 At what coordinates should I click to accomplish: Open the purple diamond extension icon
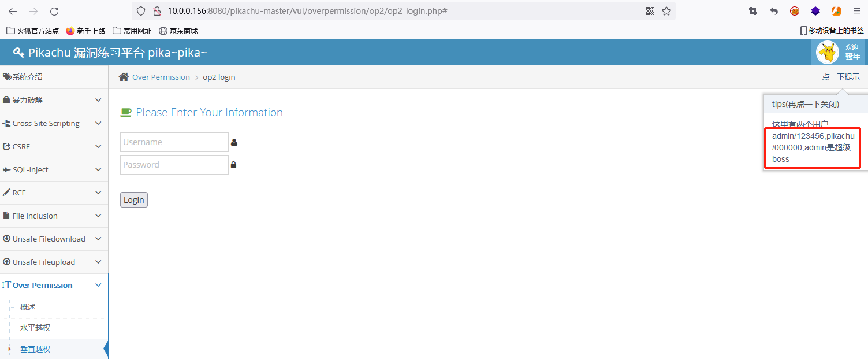(815, 11)
